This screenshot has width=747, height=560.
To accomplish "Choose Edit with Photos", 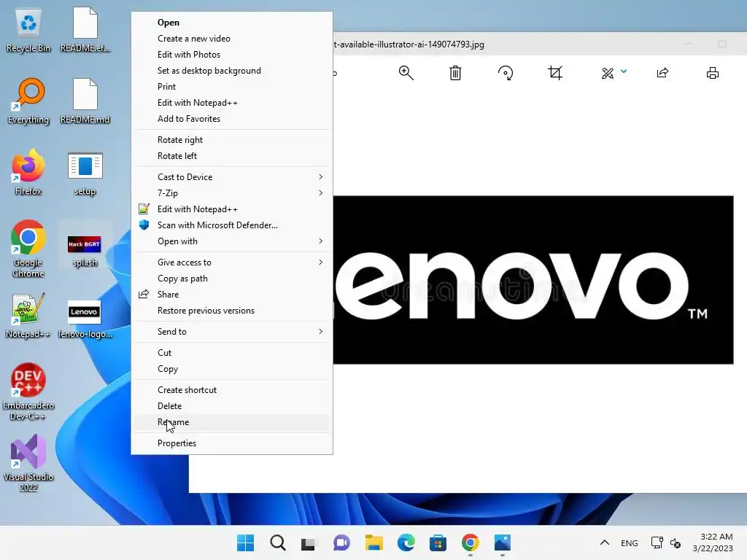I will click(x=232, y=55).
